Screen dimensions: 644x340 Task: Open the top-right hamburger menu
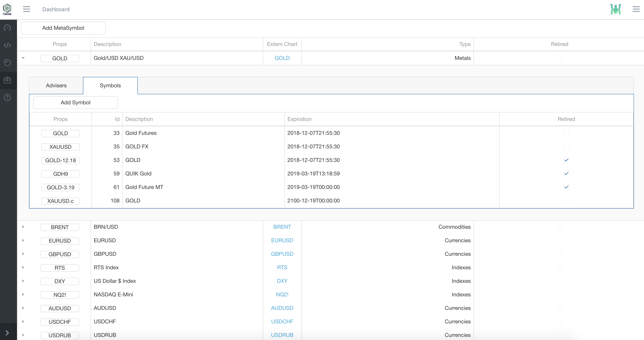tap(636, 9)
